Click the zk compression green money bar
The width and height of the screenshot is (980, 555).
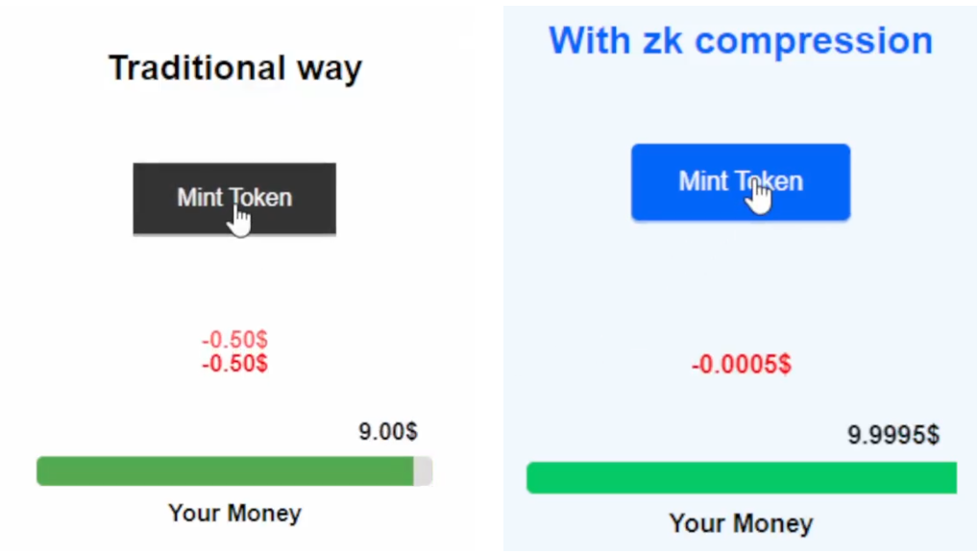pyautogui.click(x=740, y=478)
